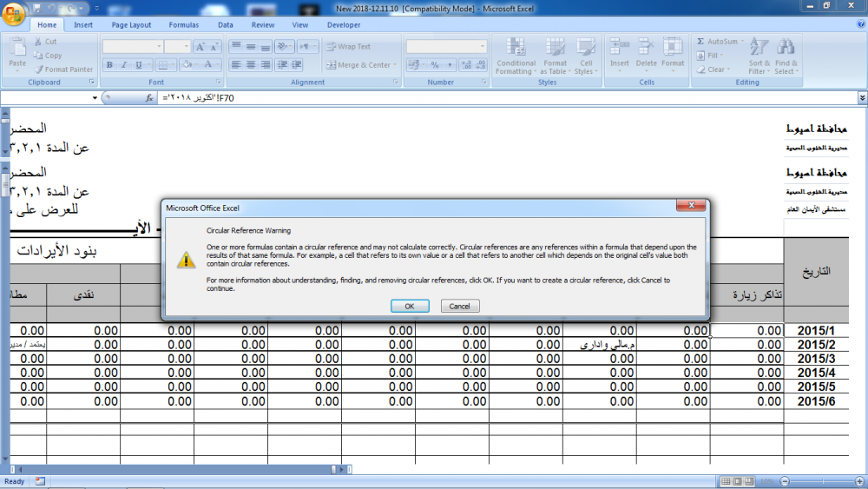
Task: Click the Percent Style icon
Action: click(435, 65)
